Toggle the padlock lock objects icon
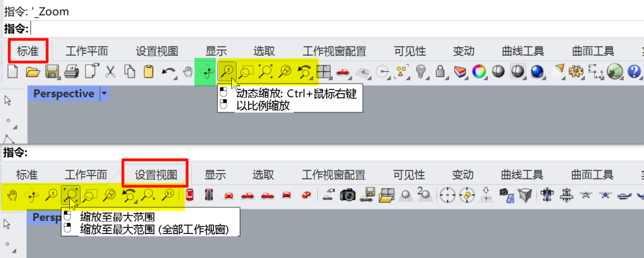 (x=440, y=72)
